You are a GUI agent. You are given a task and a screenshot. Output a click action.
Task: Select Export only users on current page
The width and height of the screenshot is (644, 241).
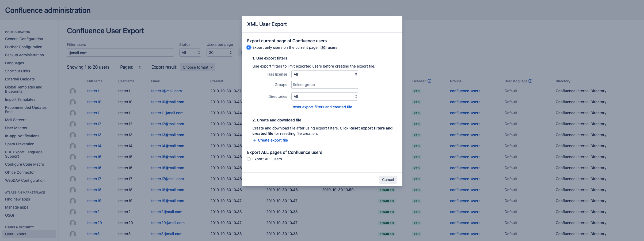(x=249, y=47)
